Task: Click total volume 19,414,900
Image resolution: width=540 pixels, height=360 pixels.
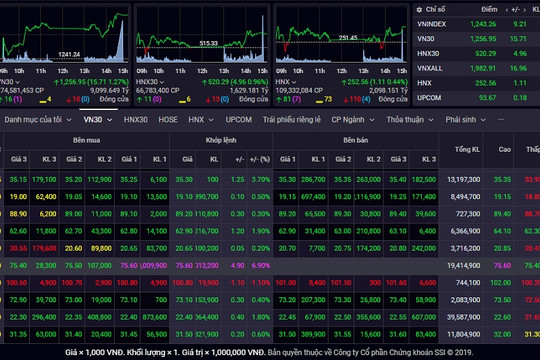Action: 464,266
